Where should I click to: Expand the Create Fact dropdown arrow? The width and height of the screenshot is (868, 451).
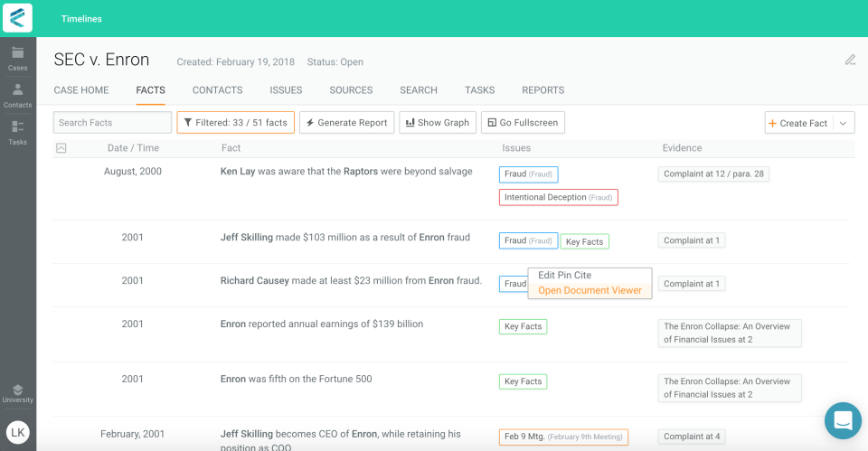click(843, 123)
